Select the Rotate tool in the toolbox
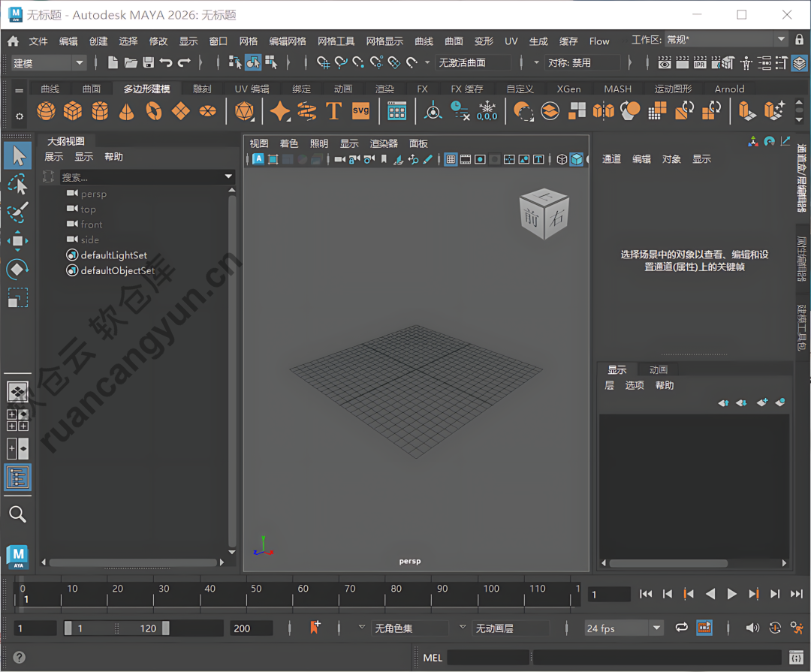 (19, 269)
